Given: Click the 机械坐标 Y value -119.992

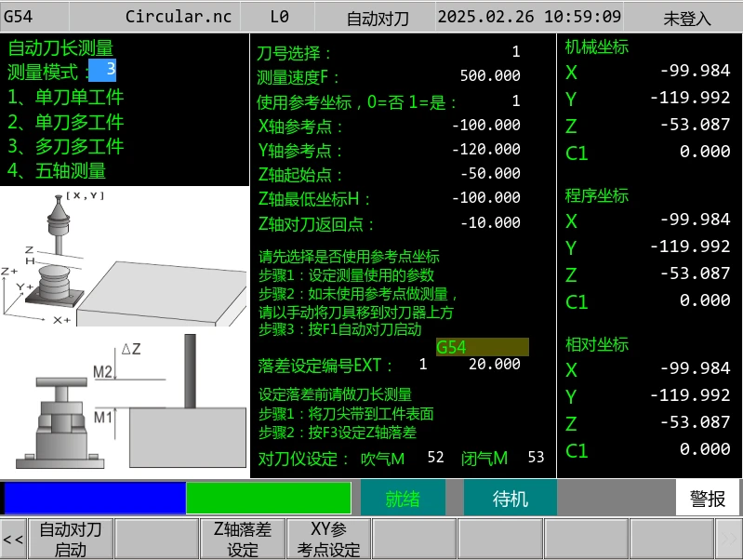Looking at the screenshot, I should (690, 98).
